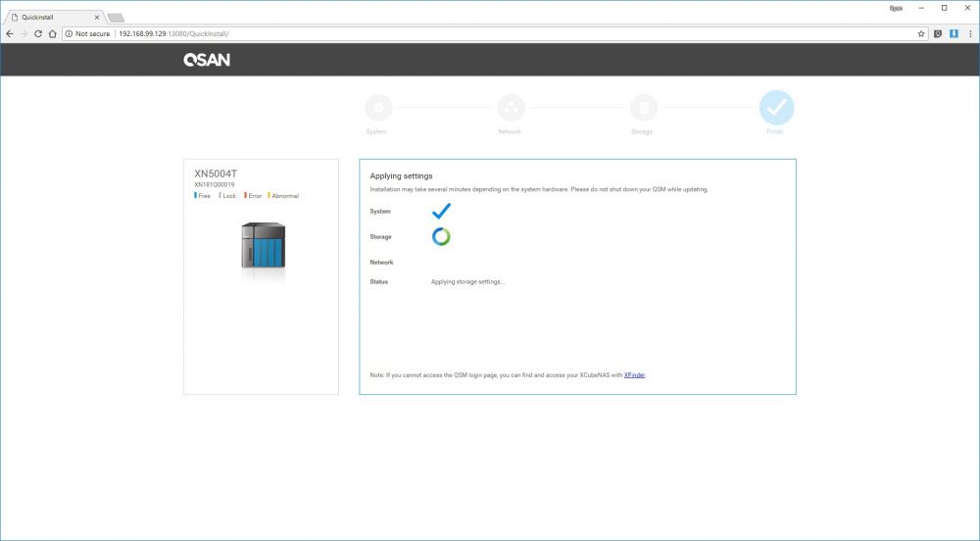This screenshot has width=980, height=541.
Task: Click the user profile name button
Action: click(896, 8)
